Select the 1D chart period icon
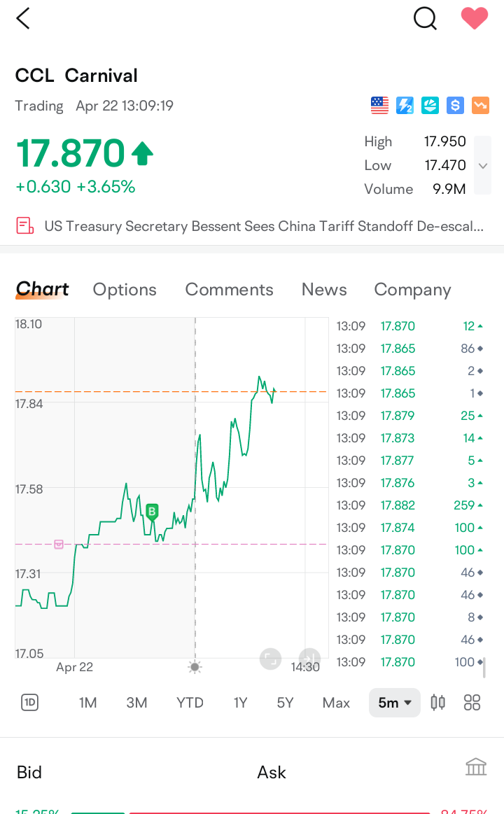This screenshot has height=814, width=504. (29, 703)
